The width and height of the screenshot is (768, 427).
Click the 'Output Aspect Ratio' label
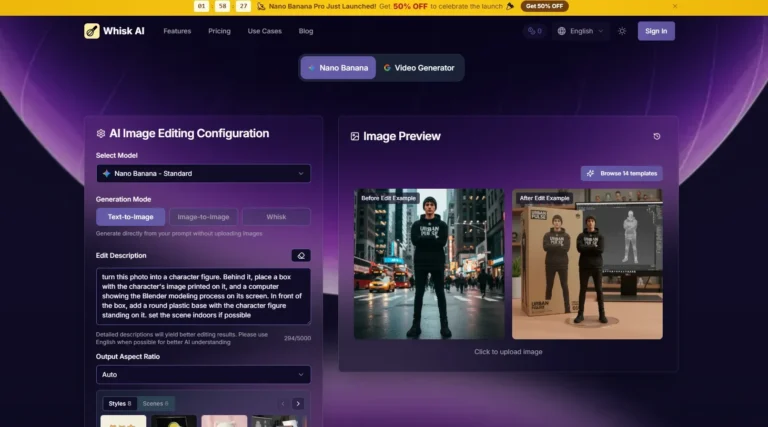pos(128,356)
